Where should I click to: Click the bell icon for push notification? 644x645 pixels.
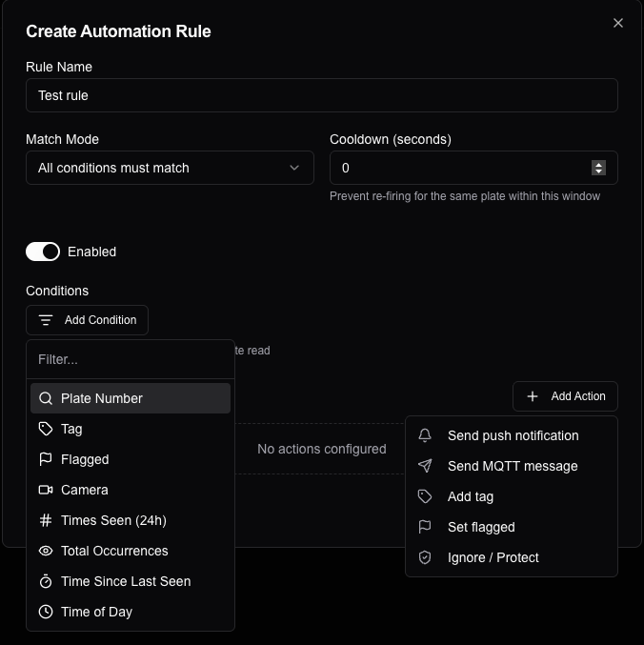(426, 435)
